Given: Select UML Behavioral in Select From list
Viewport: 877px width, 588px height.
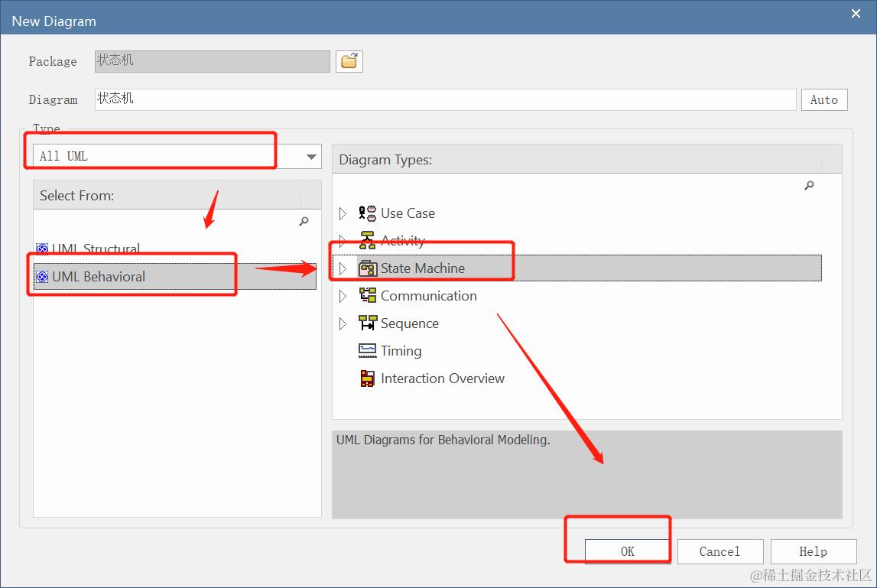Looking at the screenshot, I should (175, 276).
